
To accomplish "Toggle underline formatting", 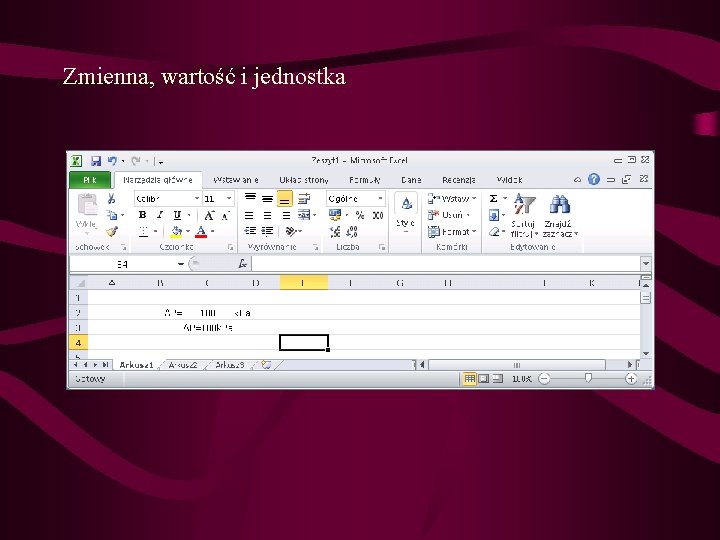I will point(177,215).
